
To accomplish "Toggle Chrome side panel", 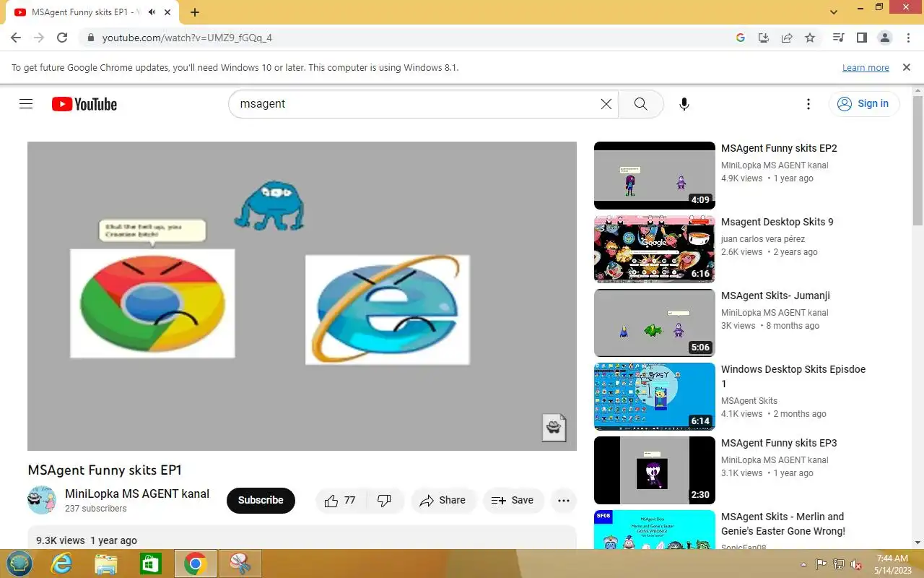I will 861,38.
